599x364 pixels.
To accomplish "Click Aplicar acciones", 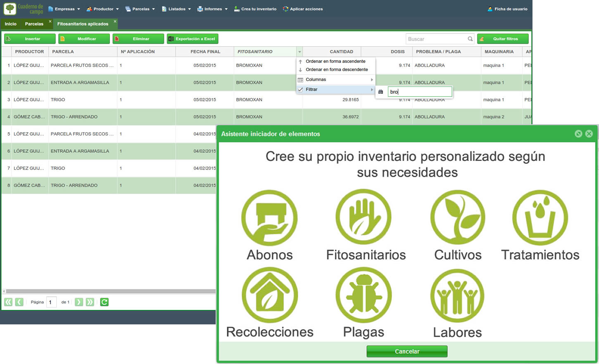I will point(303,9).
